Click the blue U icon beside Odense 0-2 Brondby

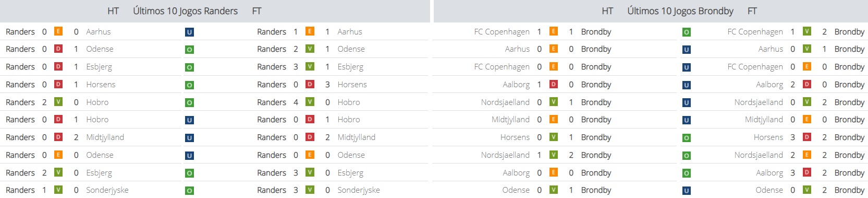[687, 191]
